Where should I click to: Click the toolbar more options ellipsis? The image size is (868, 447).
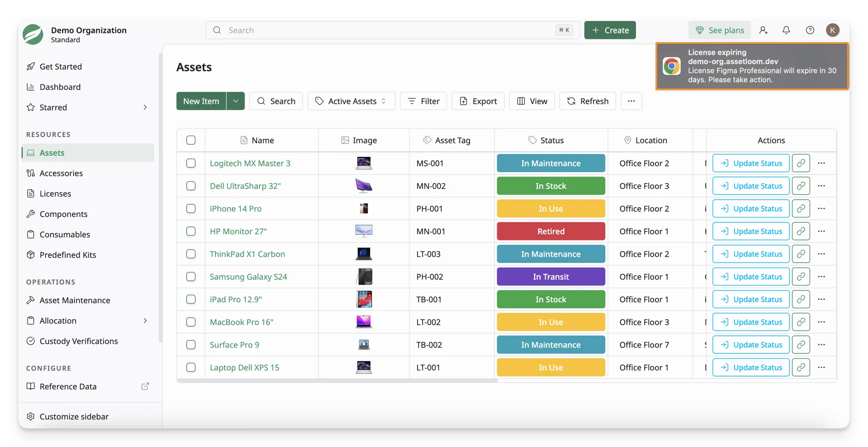pos(631,101)
